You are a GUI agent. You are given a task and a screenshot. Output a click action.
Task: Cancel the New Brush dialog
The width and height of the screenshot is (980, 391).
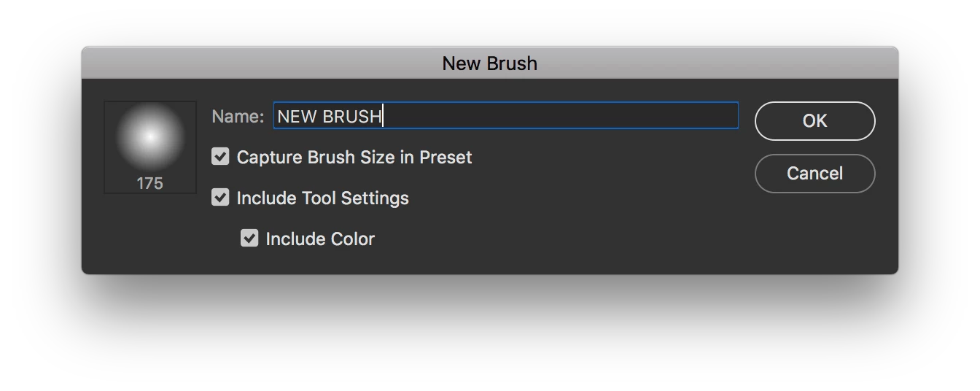click(x=814, y=174)
